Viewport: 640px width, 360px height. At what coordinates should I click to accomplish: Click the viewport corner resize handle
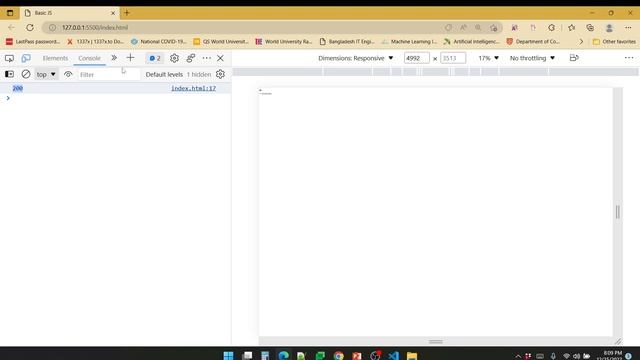pos(618,341)
